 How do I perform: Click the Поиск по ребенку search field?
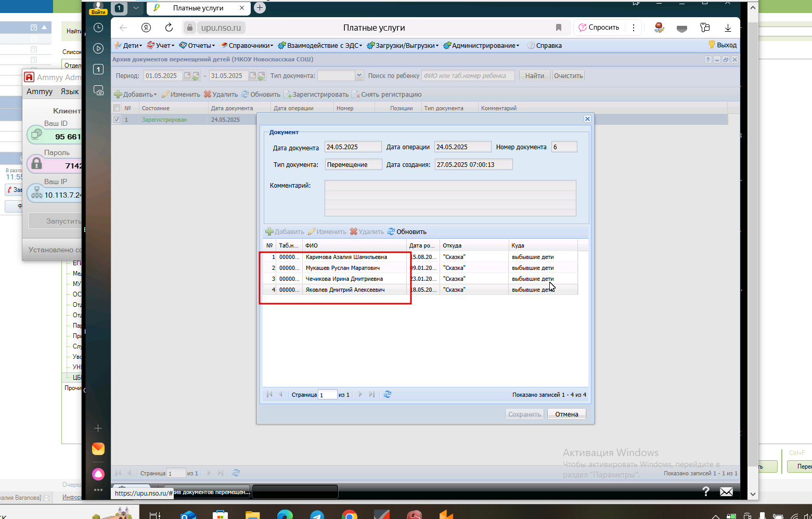point(468,75)
